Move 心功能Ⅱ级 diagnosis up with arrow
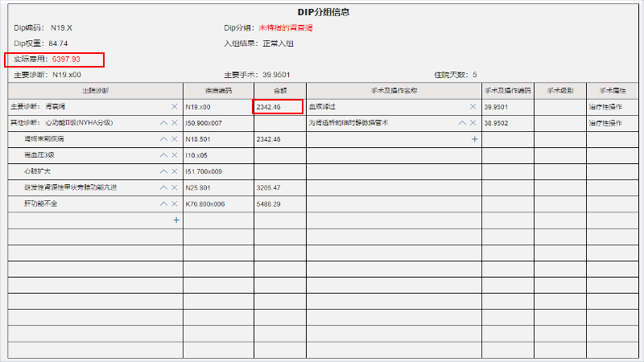This screenshot has height=362, width=644. pyautogui.click(x=163, y=123)
